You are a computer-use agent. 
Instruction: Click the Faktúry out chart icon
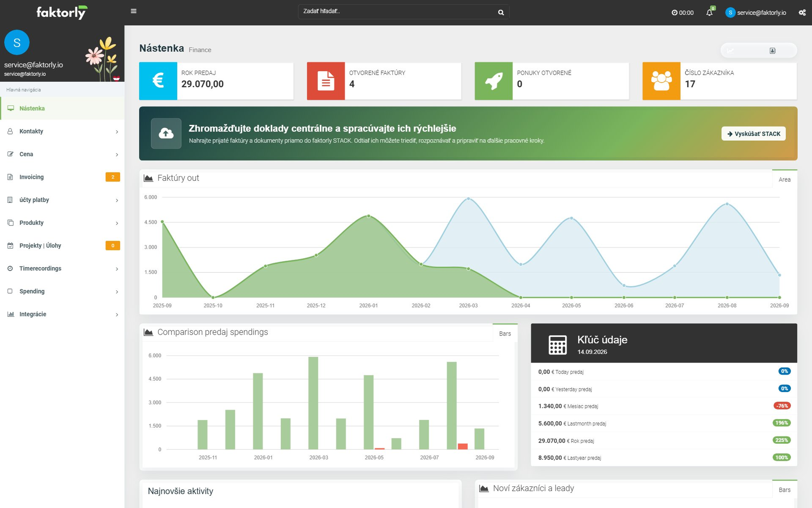[x=148, y=178]
